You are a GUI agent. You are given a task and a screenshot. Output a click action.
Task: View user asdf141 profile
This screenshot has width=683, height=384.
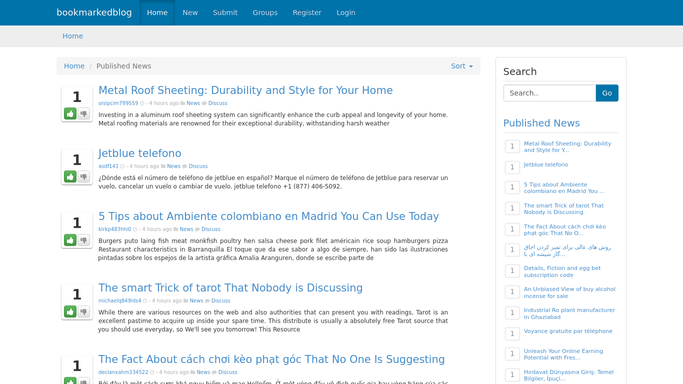pos(108,166)
